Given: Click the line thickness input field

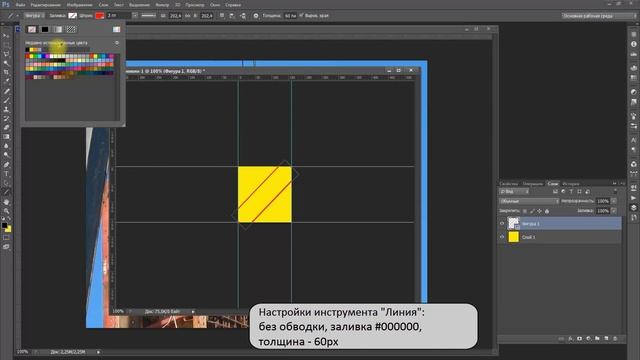Looking at the screenshot, I should [291, 16].
